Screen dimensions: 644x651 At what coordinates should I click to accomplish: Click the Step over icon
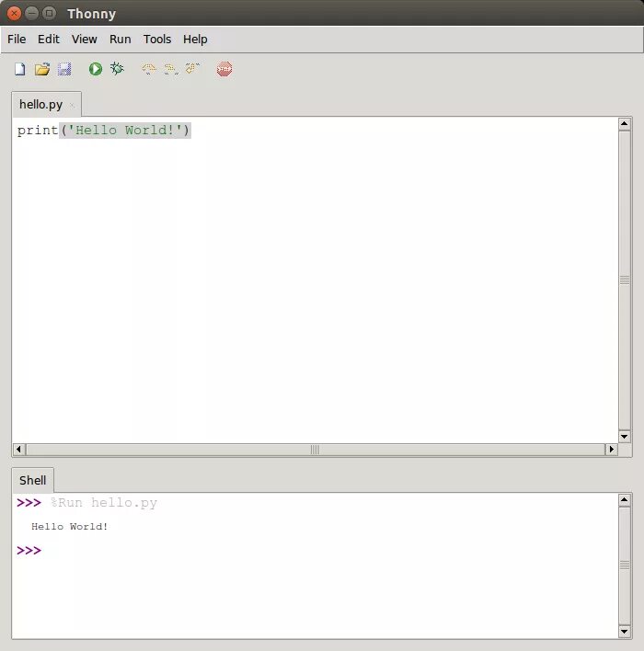click(149, 69)
